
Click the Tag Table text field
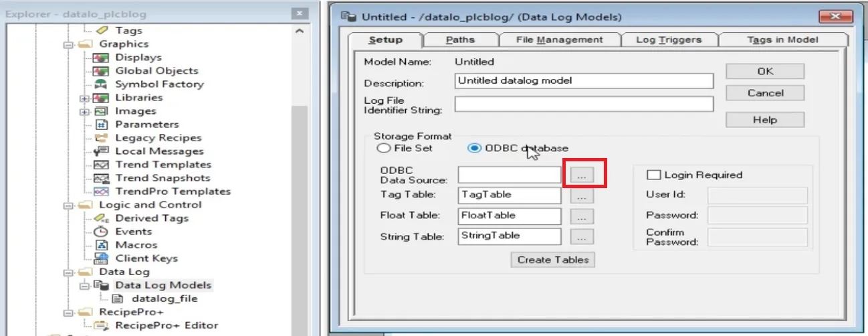pos(510,195)
